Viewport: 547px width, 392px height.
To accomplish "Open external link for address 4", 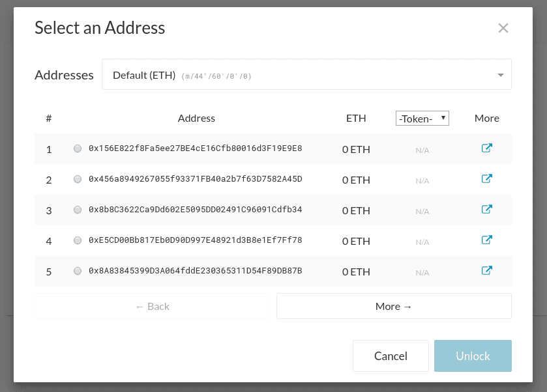I will pos(486,240).
